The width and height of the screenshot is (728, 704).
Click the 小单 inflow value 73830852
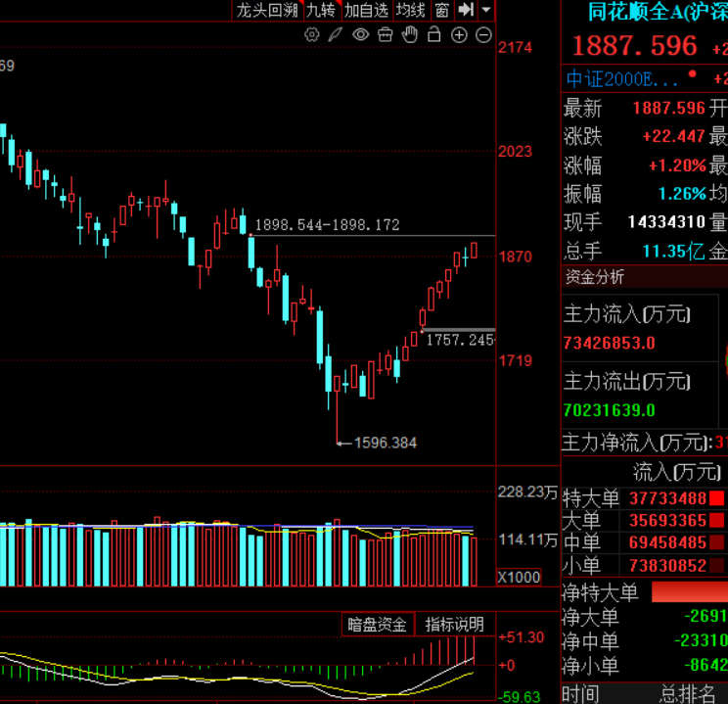tap(667, 566)
